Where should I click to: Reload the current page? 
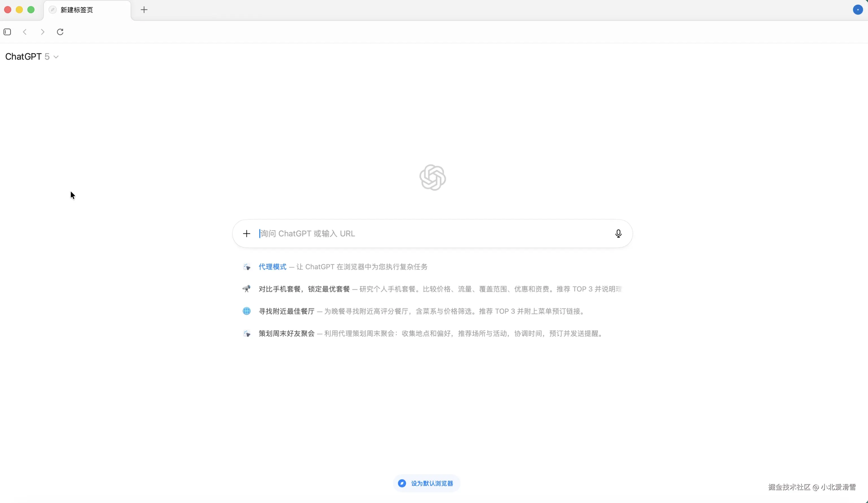[60, 32]
